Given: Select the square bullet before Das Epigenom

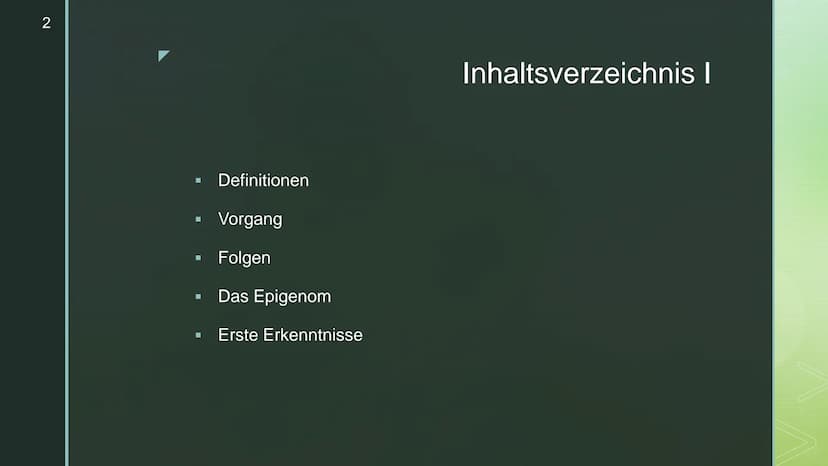Looking at the screenshot, I should (198, 296).
